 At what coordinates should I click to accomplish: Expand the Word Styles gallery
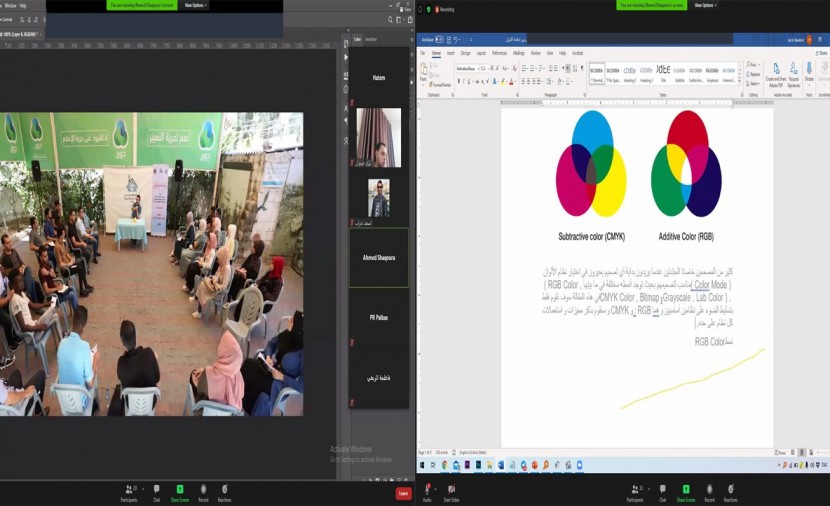[x=738, y=79]
